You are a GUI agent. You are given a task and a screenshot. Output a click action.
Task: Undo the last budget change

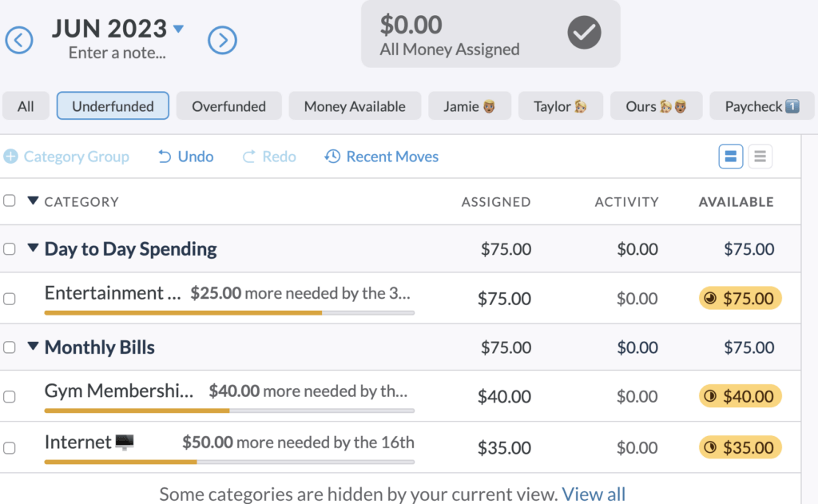[x=185, y=157]
